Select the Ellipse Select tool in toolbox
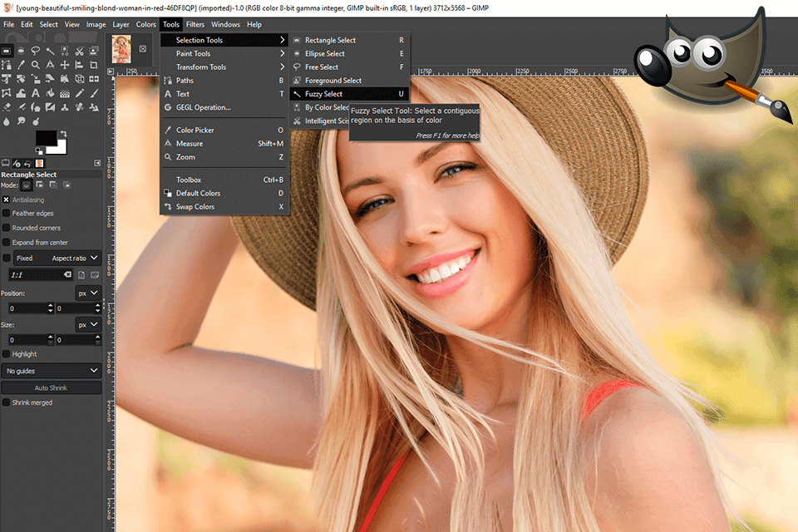This screenshot has width=798, height=532. pyautogui.click(x=21, y=51)
